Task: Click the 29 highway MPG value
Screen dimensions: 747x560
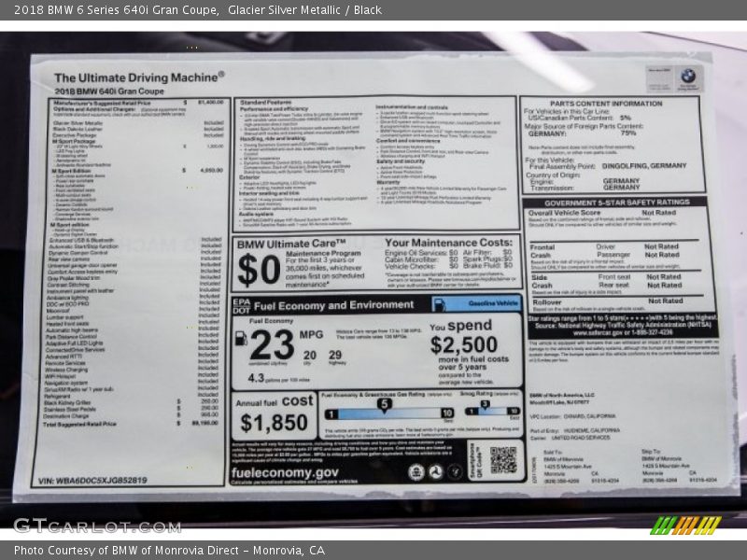Action: coord(335,355)
